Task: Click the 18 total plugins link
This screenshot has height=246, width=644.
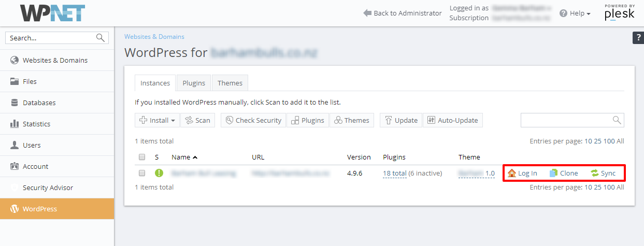Action: click(395, 173)
